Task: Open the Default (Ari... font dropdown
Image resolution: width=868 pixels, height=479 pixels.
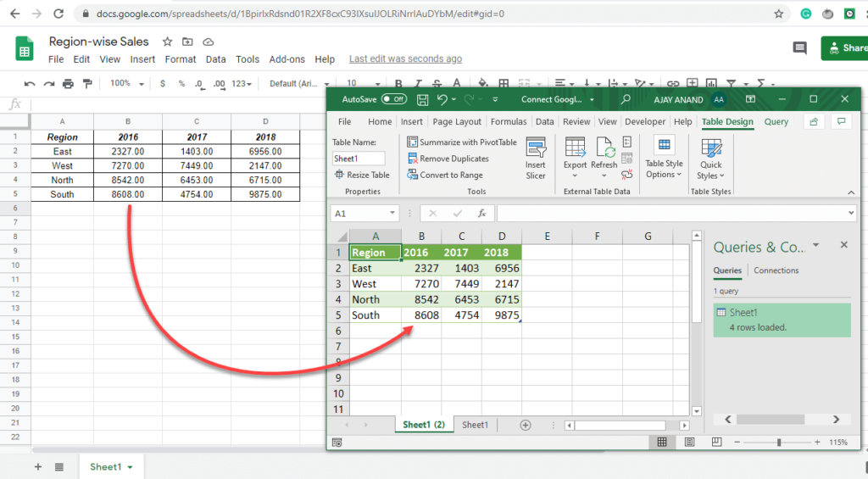Action: coord(299,84)
